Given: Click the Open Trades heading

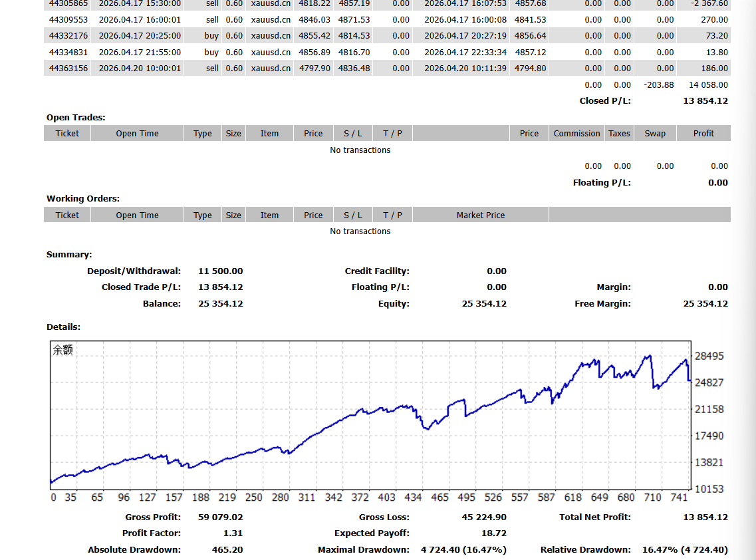Looking at the screenshot, I should pyautogui.click(x=76, y=117).
